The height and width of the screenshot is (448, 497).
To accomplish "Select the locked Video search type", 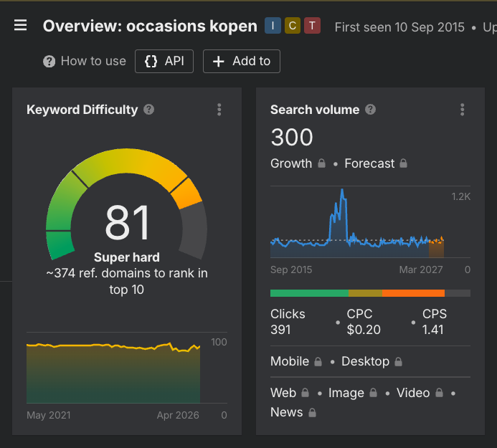I will (x=420, y=393).
